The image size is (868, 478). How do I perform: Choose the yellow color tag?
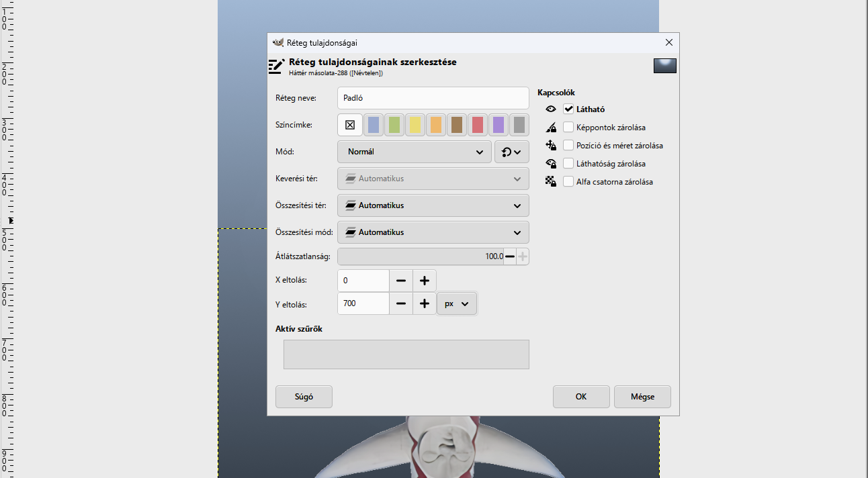(415, 125)
